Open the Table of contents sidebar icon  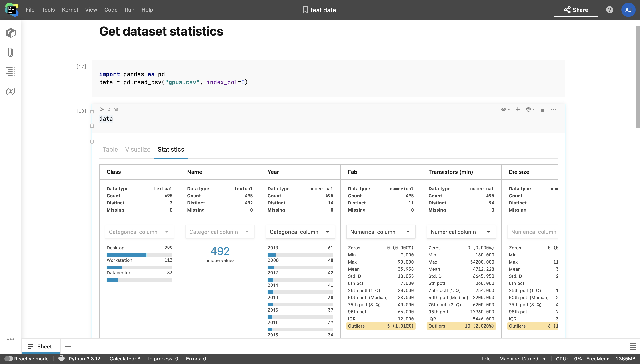pos(10,72)
